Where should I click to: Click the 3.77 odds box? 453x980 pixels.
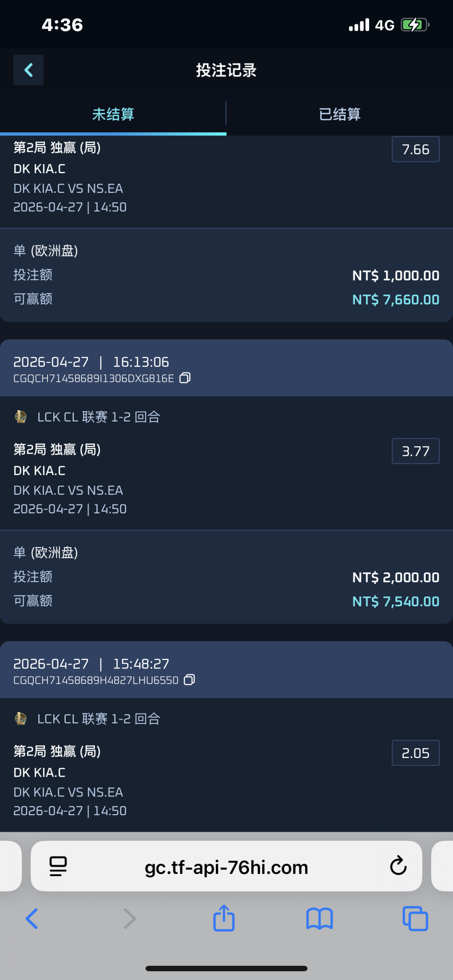pyautogui.click(x=415, y=451)
